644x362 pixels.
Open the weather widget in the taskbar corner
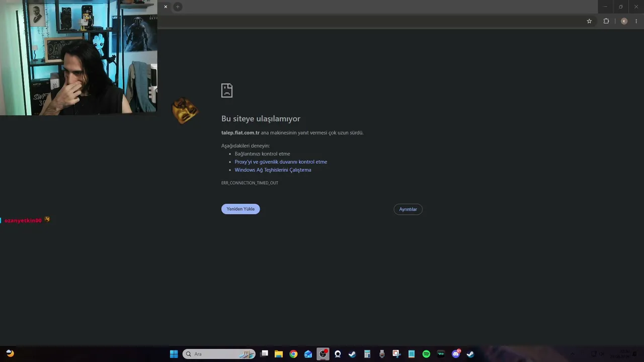click(10, 353)
